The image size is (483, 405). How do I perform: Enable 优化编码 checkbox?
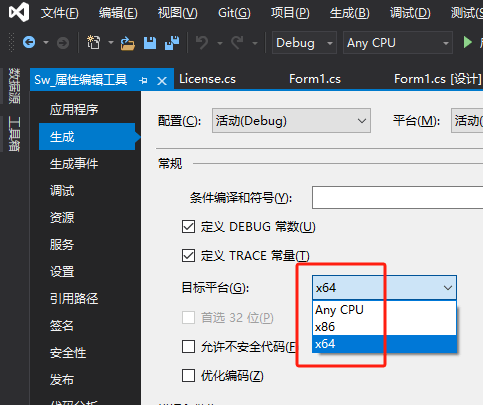(x=188, y=375)
